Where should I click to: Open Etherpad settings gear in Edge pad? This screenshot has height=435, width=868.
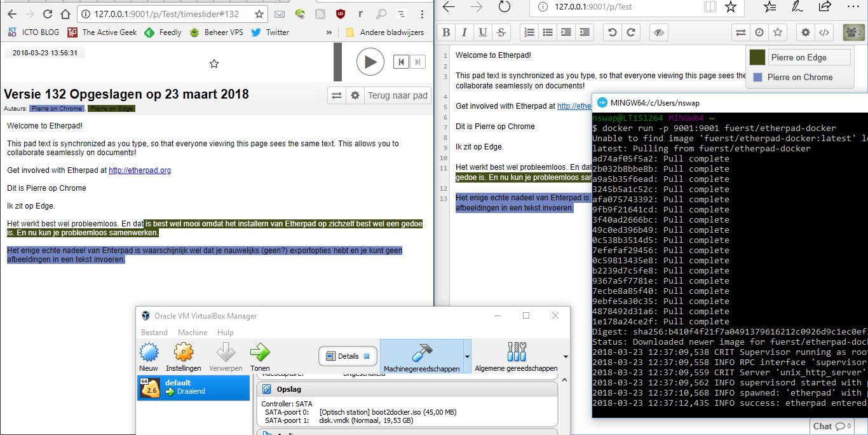806,32
